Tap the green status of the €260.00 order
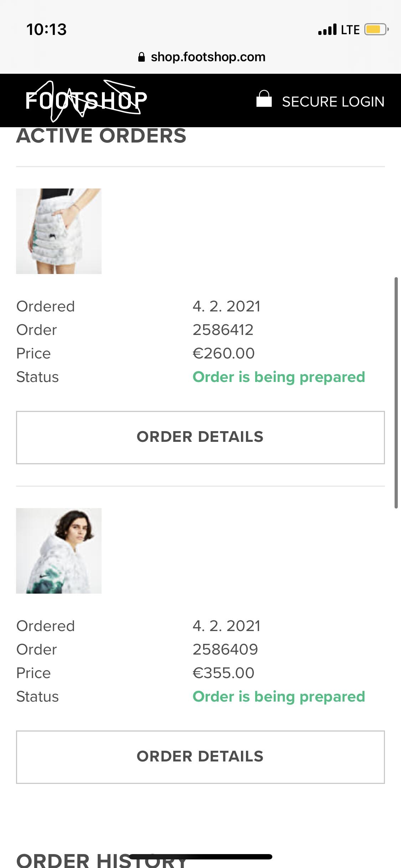This screenshot has width=401, height=868. pos(279,377)
